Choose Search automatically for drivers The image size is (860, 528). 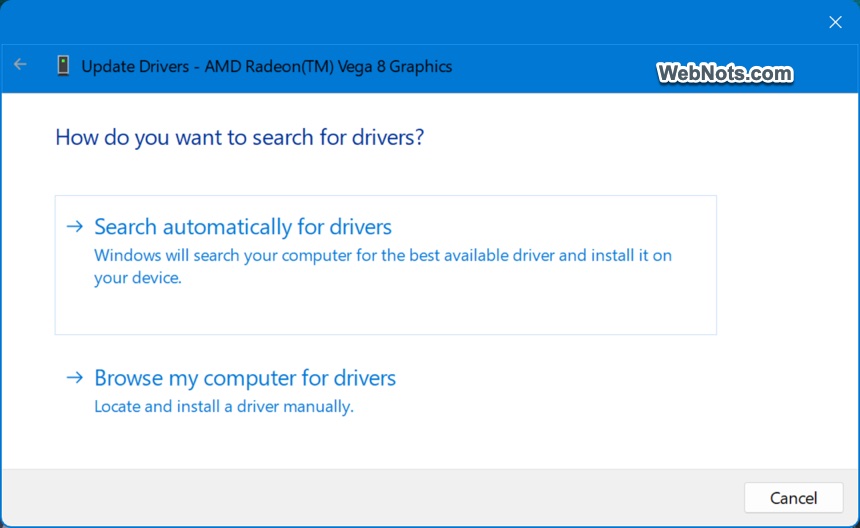tap(386, 265)
